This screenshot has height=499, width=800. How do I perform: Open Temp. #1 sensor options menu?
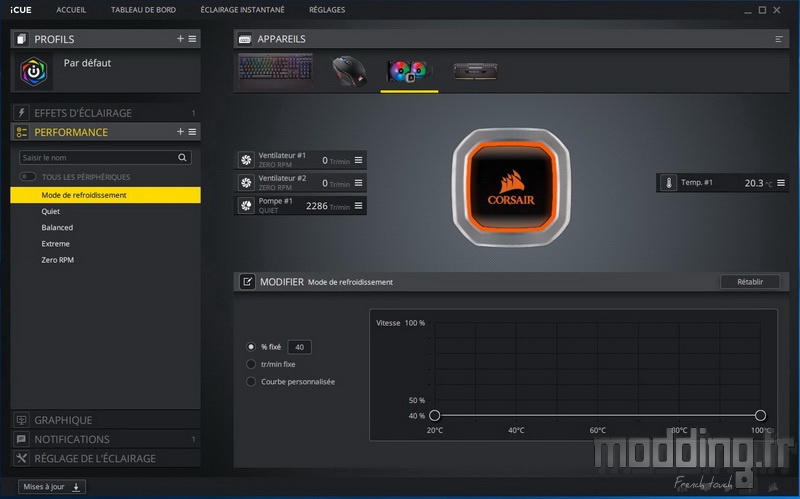(x=781, y=183)
